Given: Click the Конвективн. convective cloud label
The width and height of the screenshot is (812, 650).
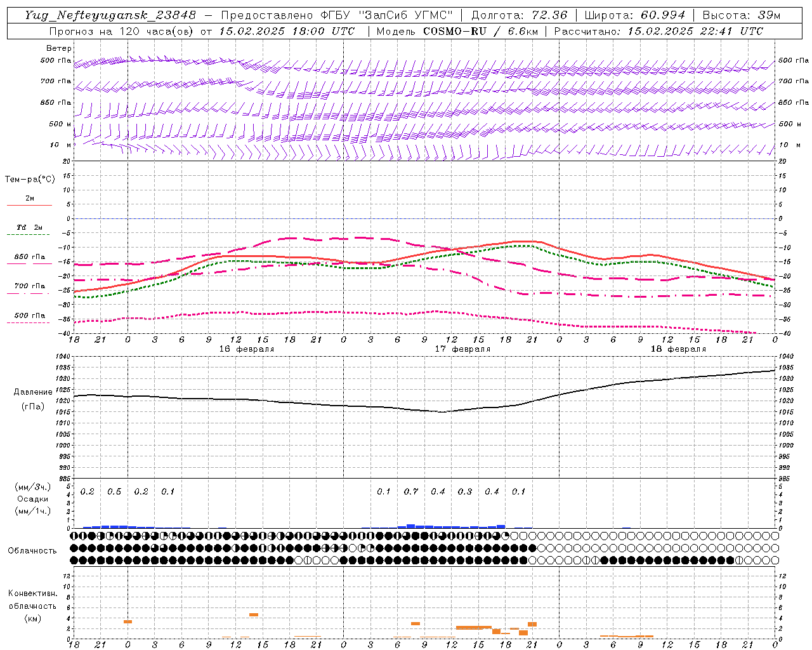Looking at the screenshot, I should pos(32,594).
